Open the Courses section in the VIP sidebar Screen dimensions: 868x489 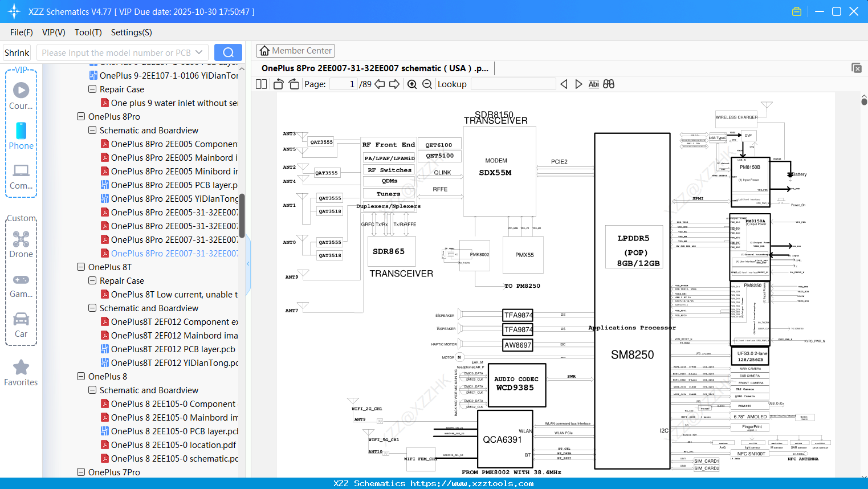pyautogui.click(x=21, y=96)
